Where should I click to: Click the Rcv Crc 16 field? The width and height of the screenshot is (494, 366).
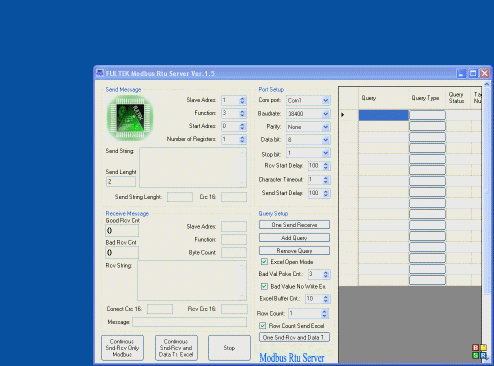(234, 309)
